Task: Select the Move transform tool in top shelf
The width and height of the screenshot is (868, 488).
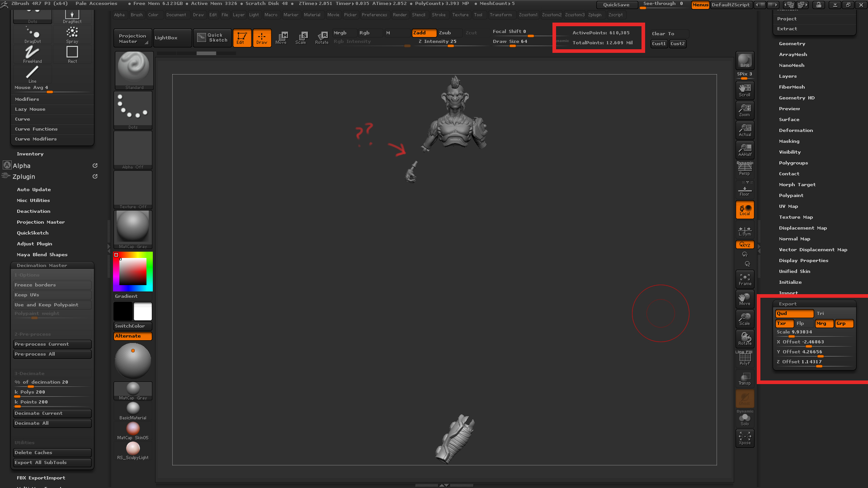Action: [x=281, y=38]
